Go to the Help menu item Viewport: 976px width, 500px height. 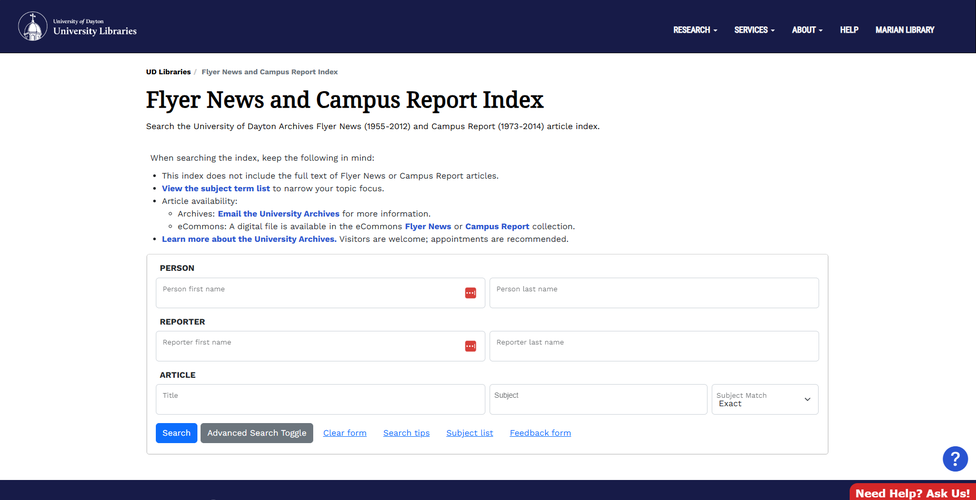click(x=849, y=30)
